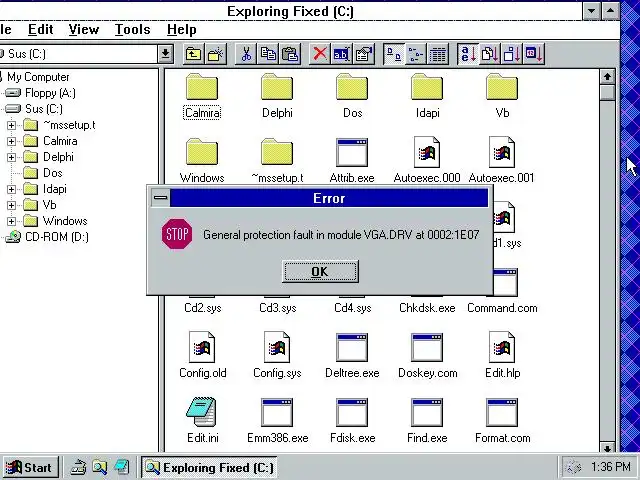This screenshot has height=480, width=640.
Task: Expand the Idapi folder in the tree
Action: [x=11, y=189]
